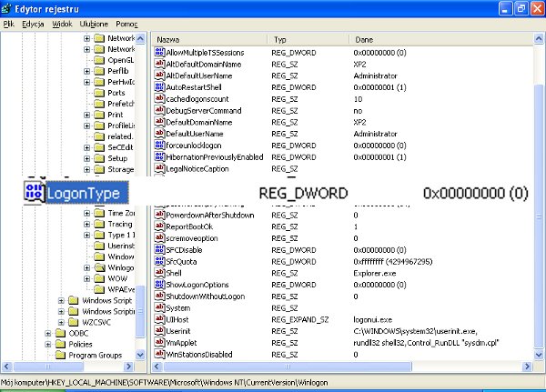Open the Plik menu
Image resolution: width=546 pixels, height=392 pixels.
click(9, 24)
